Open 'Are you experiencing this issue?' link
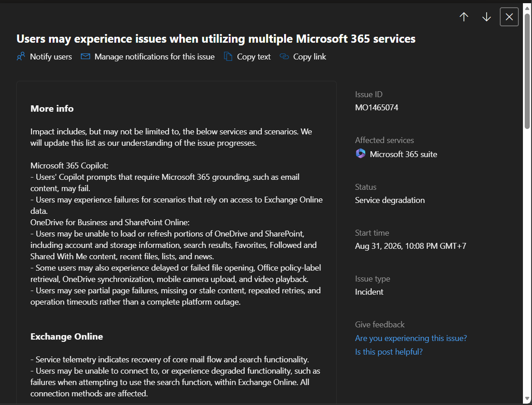Image resolution: width=532 pixels, height=405 pixels. pos(411,338)
